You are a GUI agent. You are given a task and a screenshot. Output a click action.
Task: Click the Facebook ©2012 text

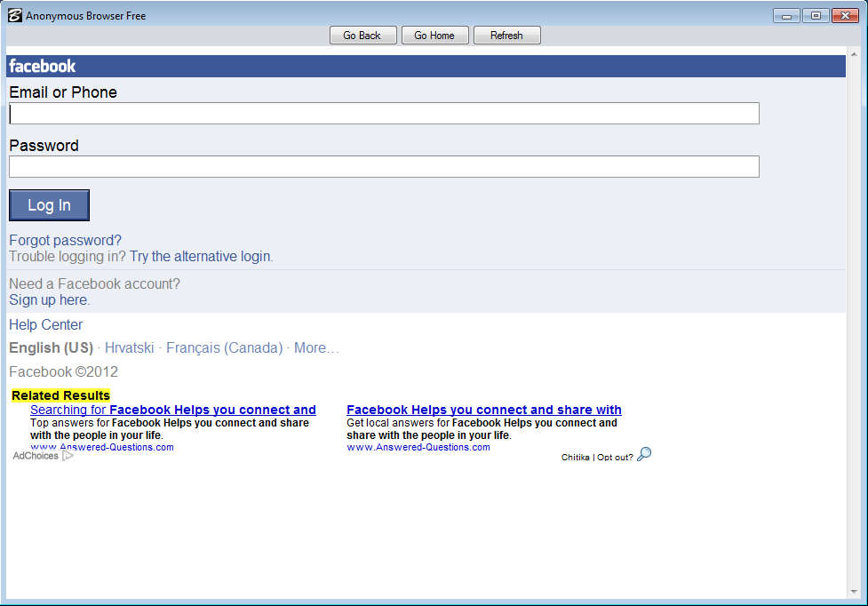pos(64,372)
